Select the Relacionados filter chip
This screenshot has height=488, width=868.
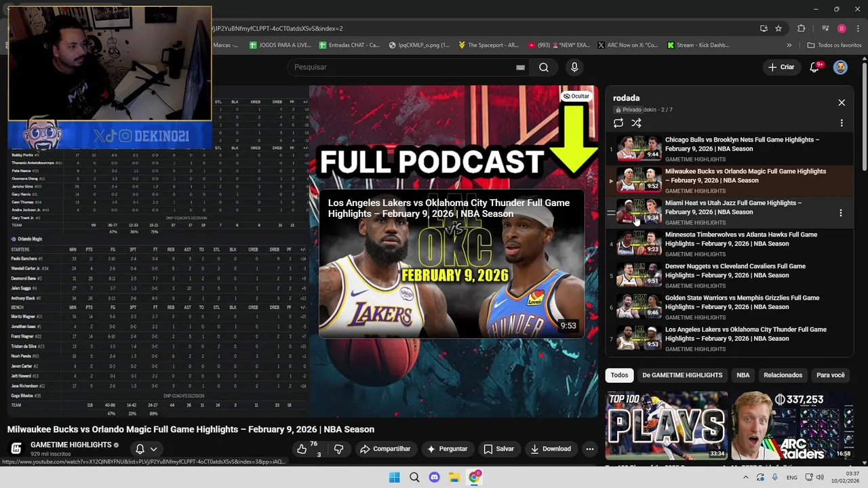[x=783, y=375]
